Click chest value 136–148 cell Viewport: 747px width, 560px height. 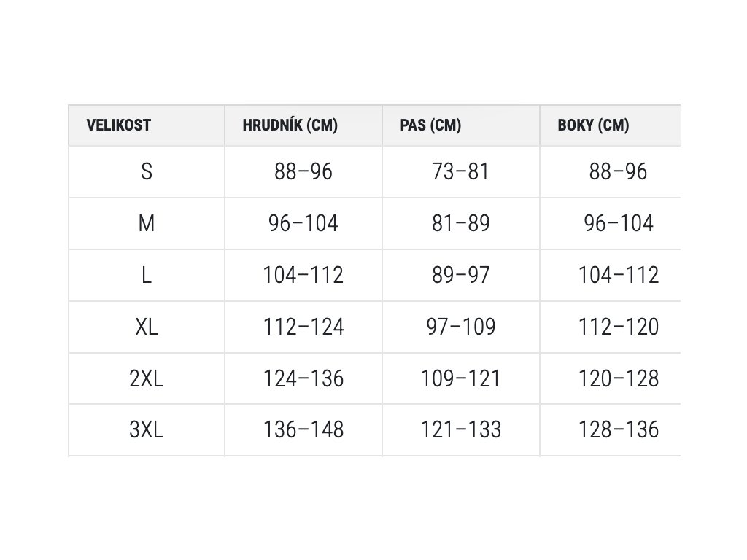[x=303, y=429]
